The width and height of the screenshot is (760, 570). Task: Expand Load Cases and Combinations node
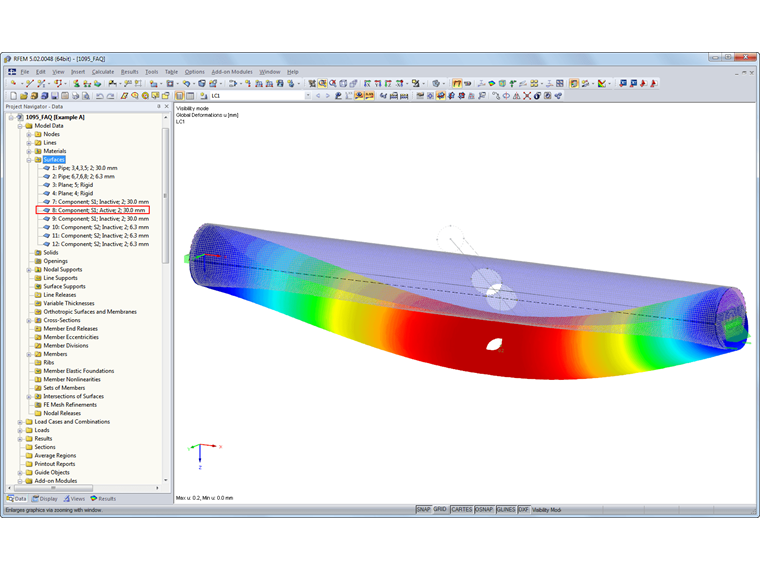coord(20,422)
